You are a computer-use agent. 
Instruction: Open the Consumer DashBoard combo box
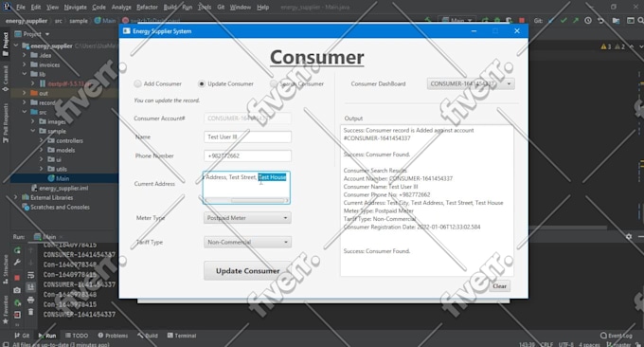471,83
